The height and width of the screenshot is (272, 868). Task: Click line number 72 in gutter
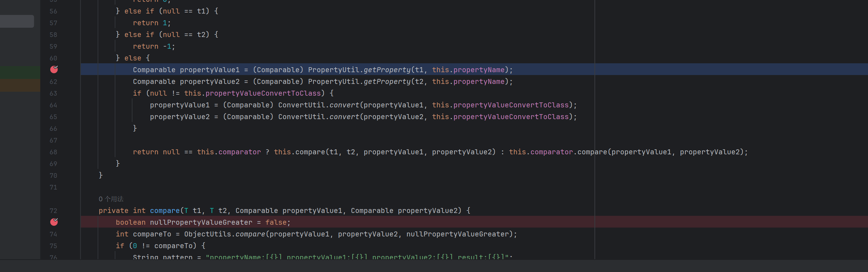[x=53, y=210]
